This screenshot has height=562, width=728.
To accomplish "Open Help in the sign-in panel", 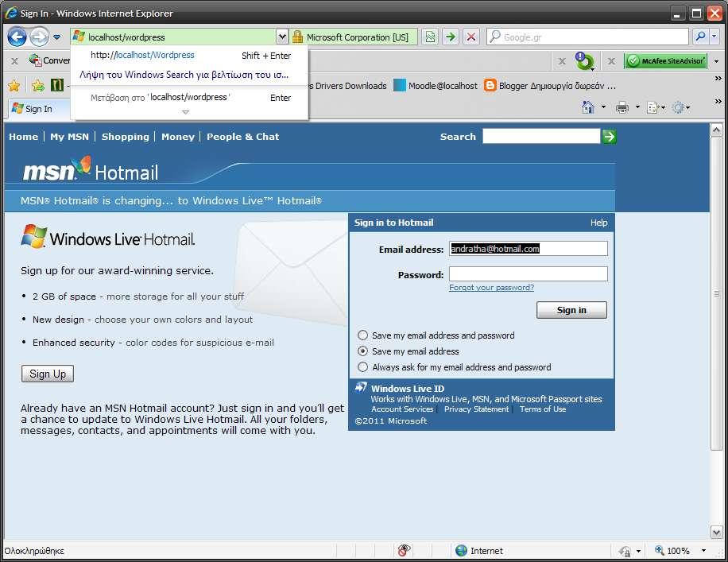I will click(x=598, y=223).
